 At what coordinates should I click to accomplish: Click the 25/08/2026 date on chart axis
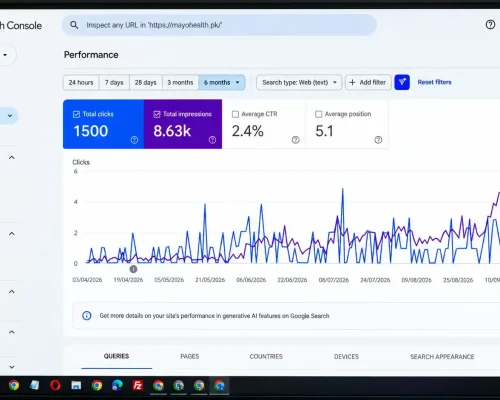(x=458, y=280)
